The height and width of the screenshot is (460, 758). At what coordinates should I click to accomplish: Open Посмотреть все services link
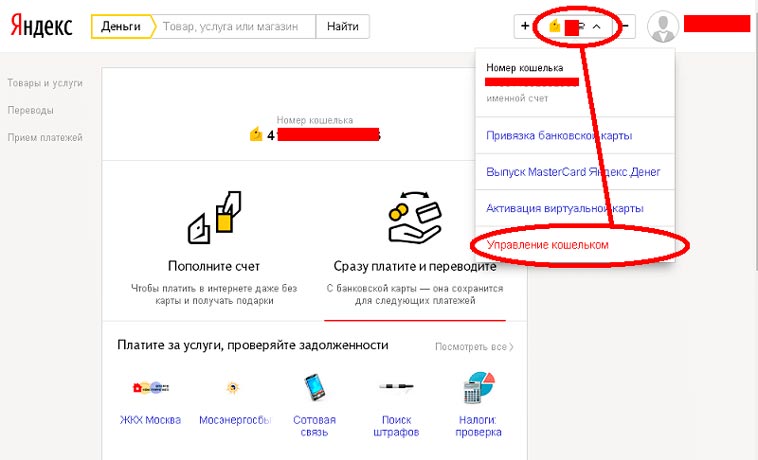[x=474, y=347]
